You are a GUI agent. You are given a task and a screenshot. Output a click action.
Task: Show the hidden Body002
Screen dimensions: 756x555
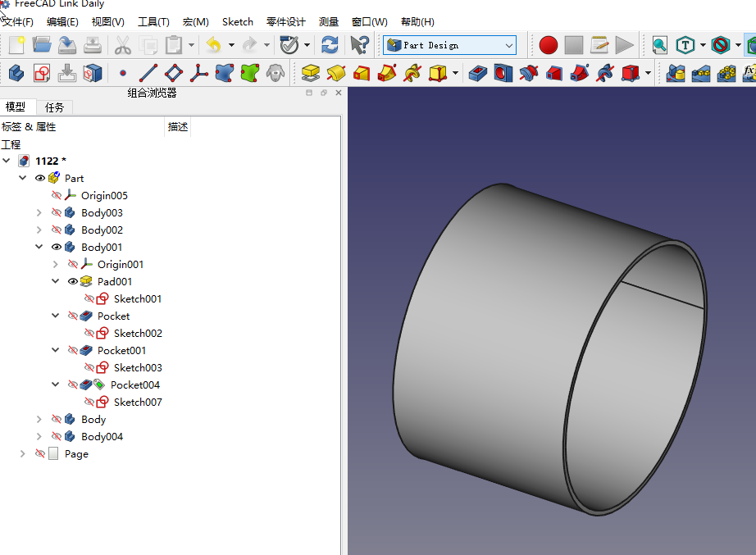(57, 230)
